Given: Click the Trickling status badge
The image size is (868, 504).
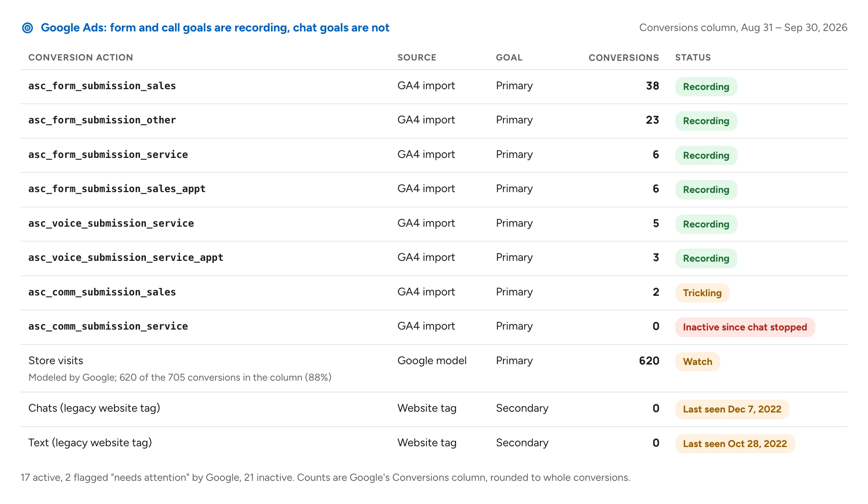Looking at the screenshot, I should (702, 293).
